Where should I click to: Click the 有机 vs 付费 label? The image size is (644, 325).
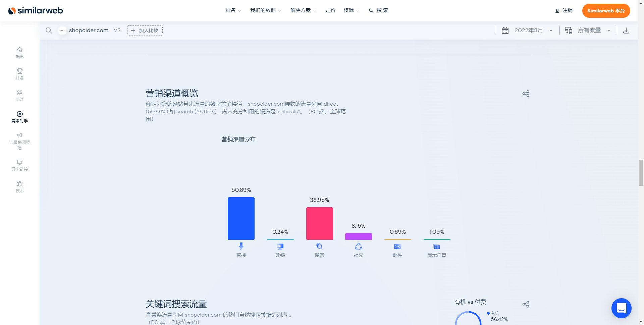click(470, 302)
